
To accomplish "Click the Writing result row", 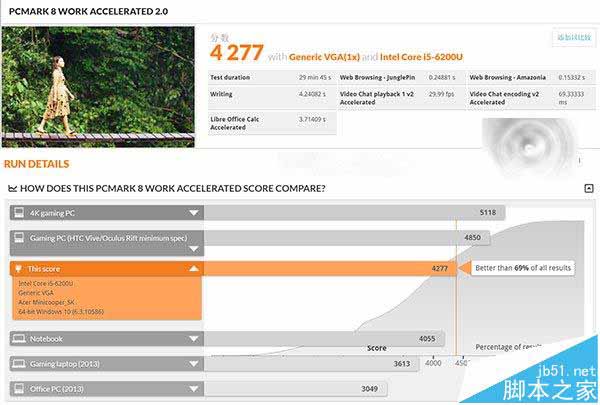I will click(x=272, y=97).
